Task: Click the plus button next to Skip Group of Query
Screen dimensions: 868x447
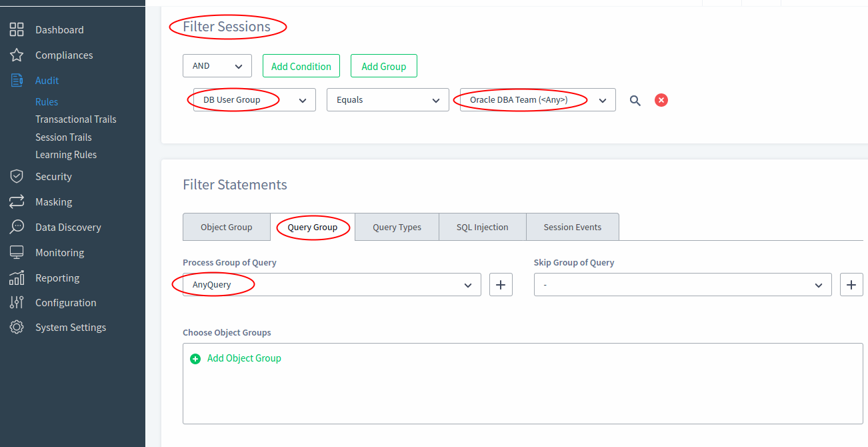Action: (x=851, y=284)
